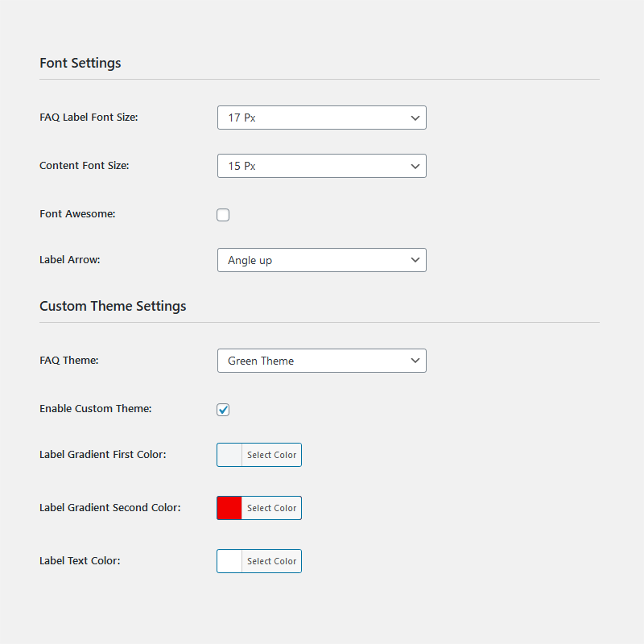Click the chevron on Content Font Size dropdown

click(415, 166)
